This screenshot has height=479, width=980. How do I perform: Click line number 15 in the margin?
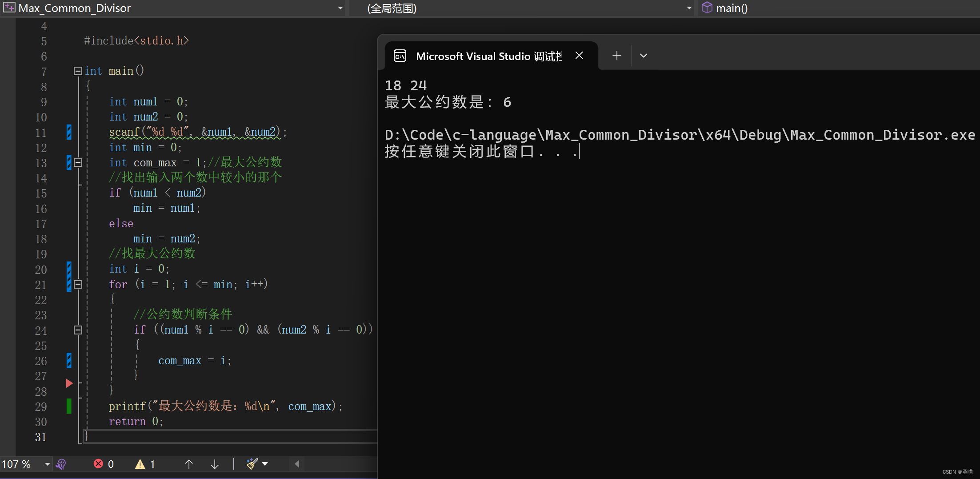coord(41,193)
